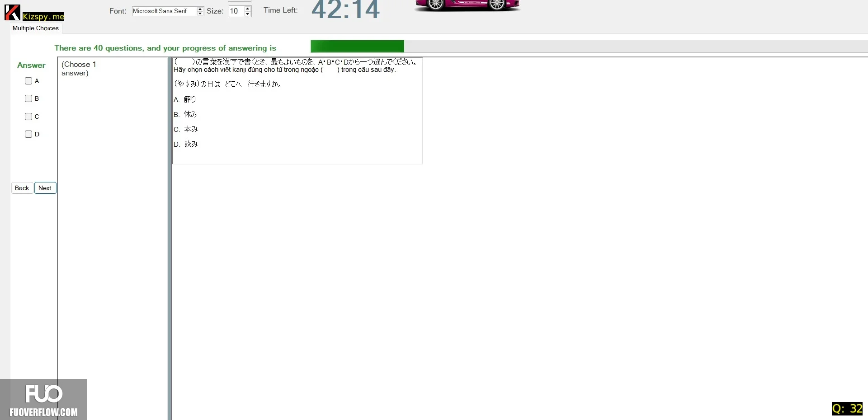
Task: Click font selector down arrow
Action: 200,14
